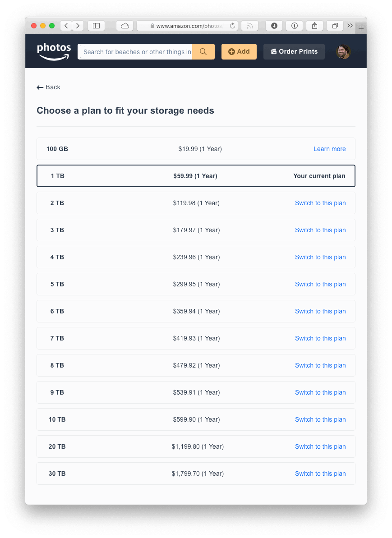Focus the photo search field
392x538 pixels.
point(135,52)
